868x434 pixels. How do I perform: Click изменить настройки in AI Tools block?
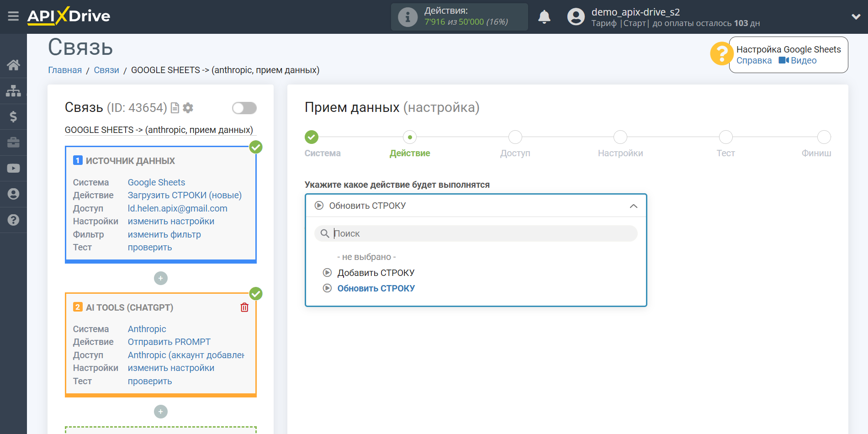171,368
